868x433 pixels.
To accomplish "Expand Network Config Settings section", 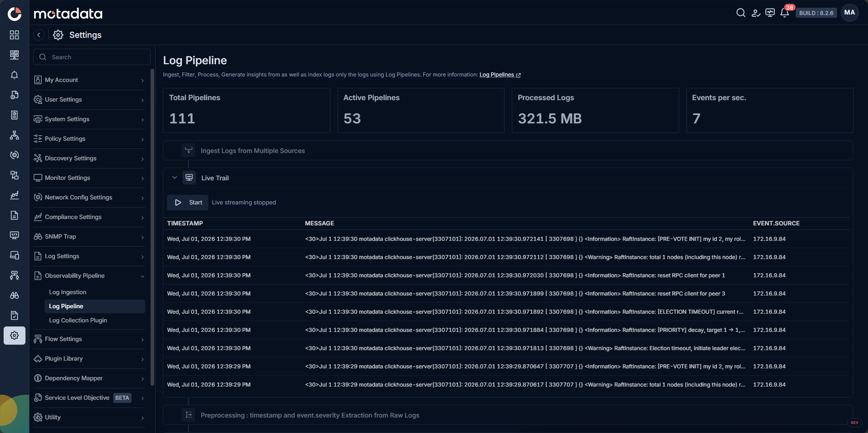I will tap(89, 198).
